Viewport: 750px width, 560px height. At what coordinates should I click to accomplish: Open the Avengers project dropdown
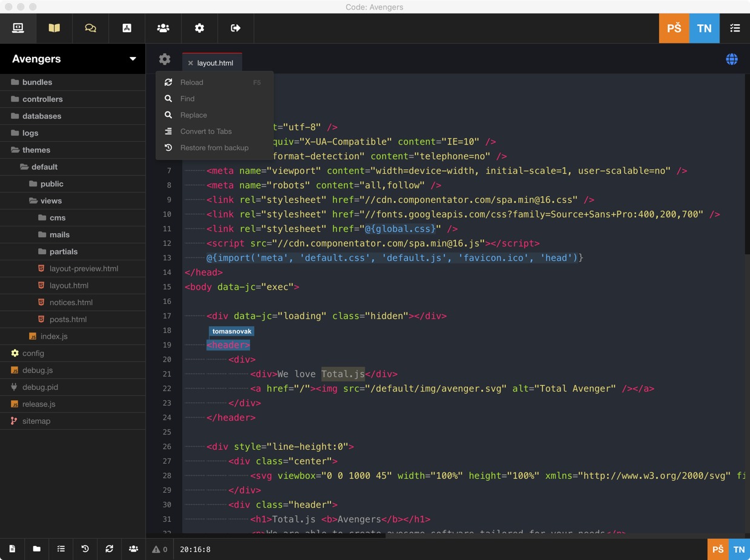[x=133, y=59]
